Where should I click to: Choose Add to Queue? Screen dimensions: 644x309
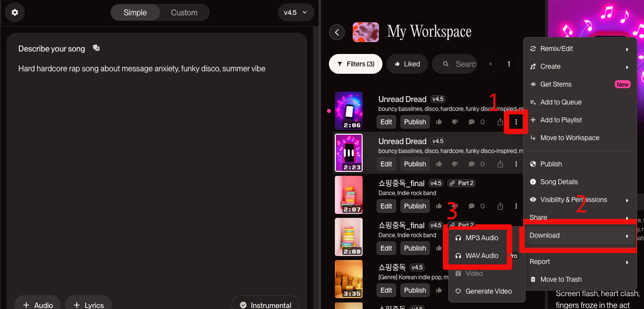(x=580, y=102)
